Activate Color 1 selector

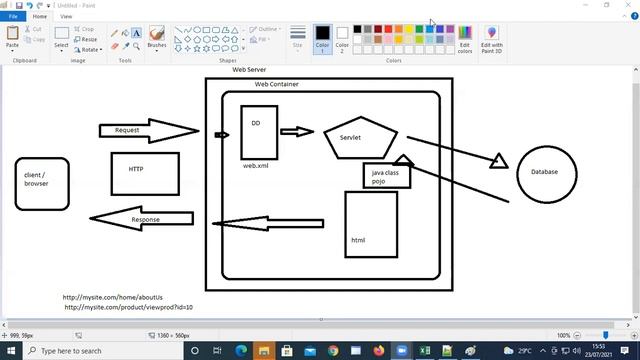pos(322,39)
